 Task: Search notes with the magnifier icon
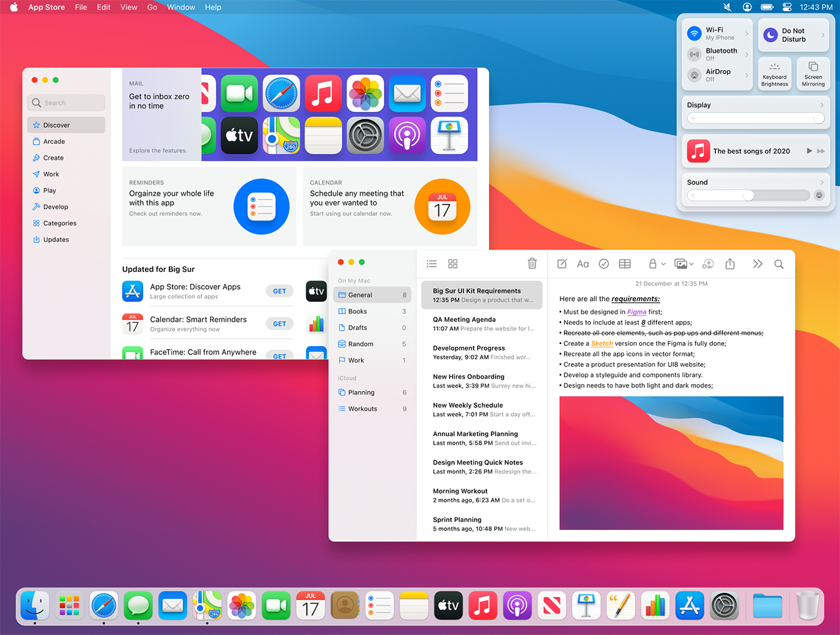pos(779,264)
